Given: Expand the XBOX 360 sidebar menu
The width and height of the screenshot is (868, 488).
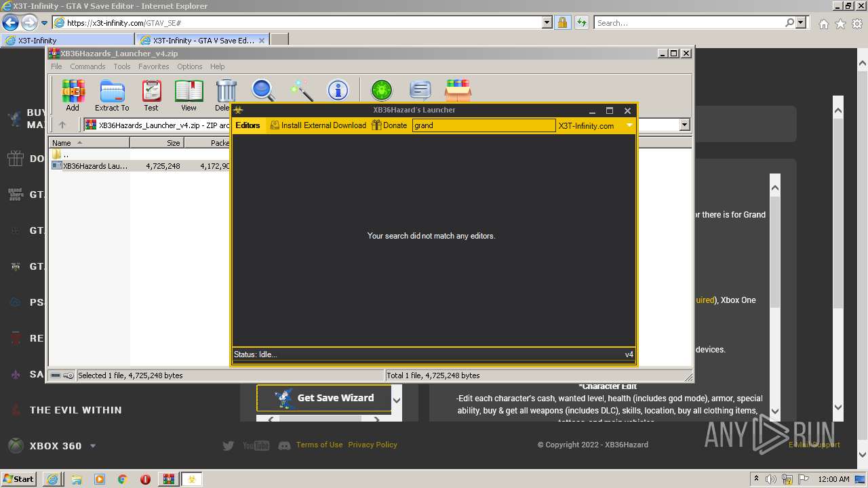Looking at the screenshot, I should [93, 446].
